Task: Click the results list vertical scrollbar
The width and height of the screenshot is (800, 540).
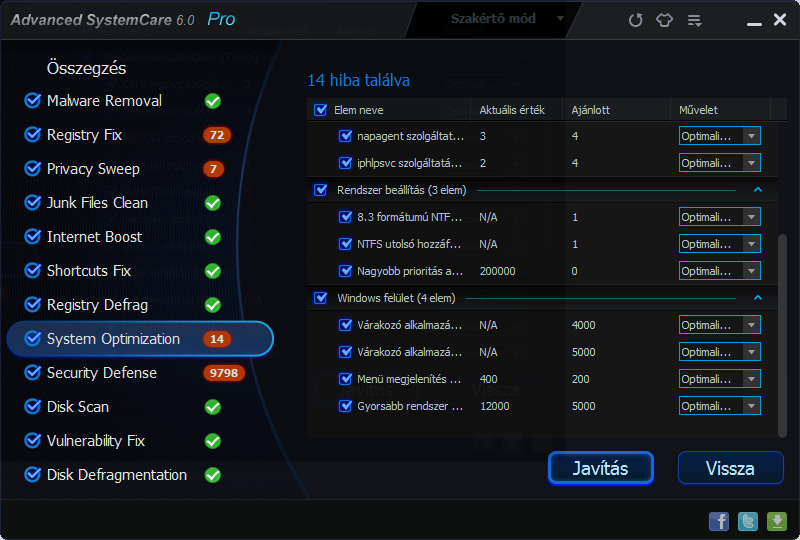Action: [782, 334]
